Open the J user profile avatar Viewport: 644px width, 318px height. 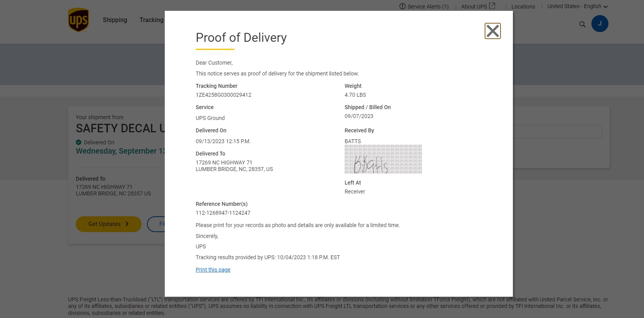pos(600,24)
